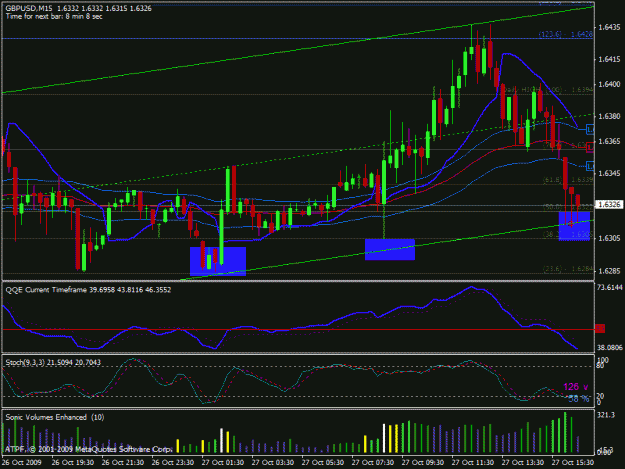
Task: Click the QQE scale value 73.6144
Action: [610, 287]
